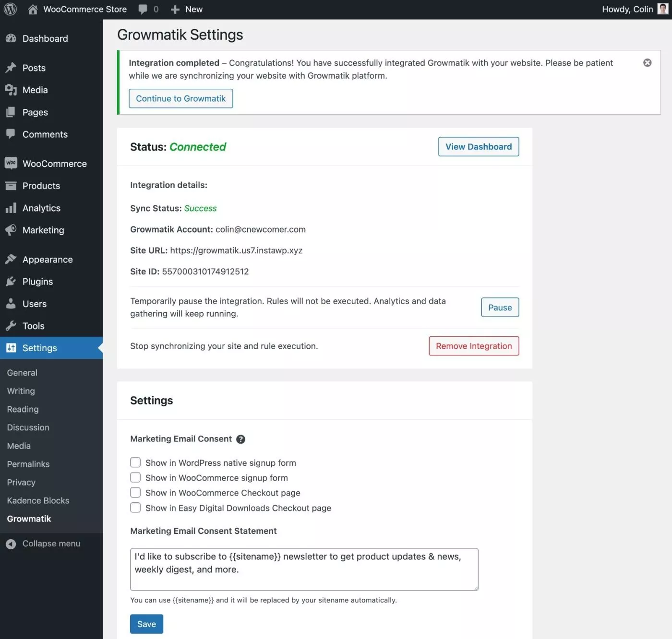Click the Collapse menu label

51,544
